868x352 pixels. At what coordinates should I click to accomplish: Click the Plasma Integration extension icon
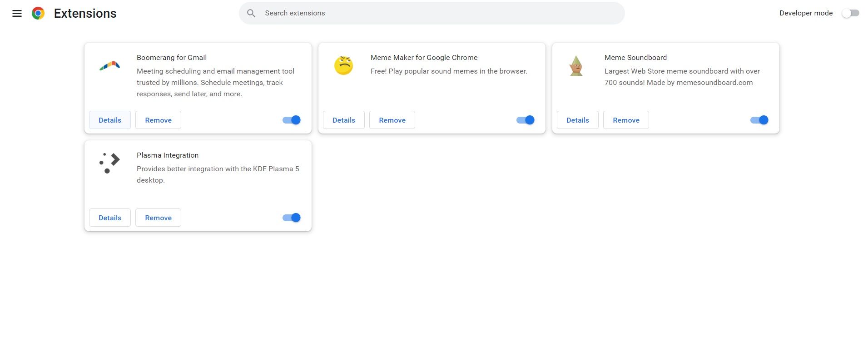109,163
